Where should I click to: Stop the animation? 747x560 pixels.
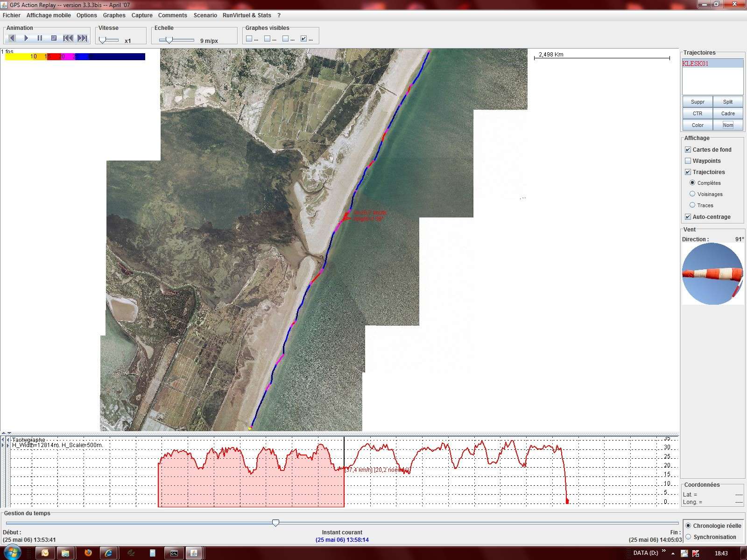(54, 38)
